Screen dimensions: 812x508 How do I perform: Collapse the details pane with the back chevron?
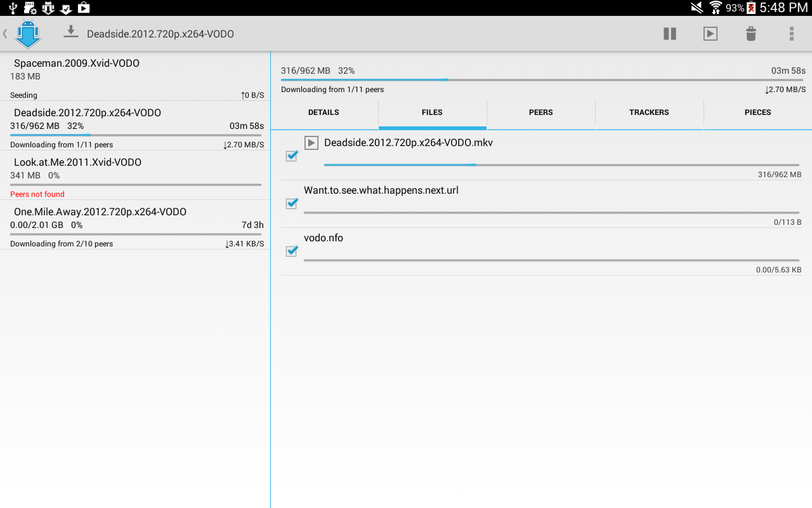(5, 34)
